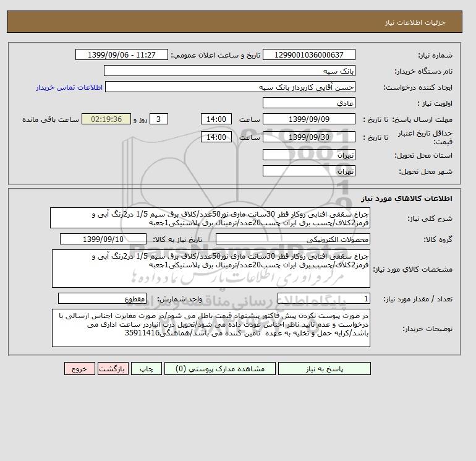The image size is (476, 461).
Task: Click the توضیحات خریدار notes text area
Action: pyautogui.click(x=211, y=328)
